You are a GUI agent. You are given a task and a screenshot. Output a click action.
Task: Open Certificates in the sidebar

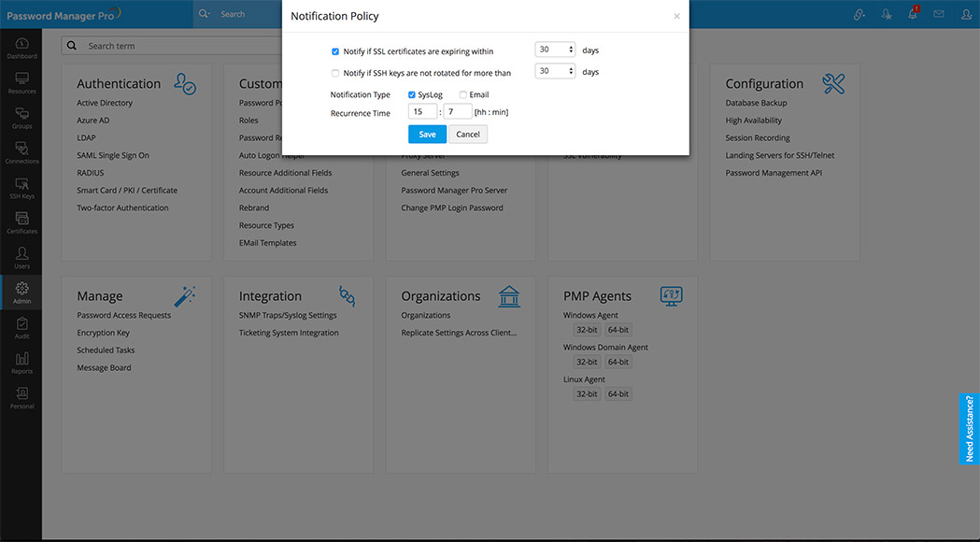click(x=21, y=223)
